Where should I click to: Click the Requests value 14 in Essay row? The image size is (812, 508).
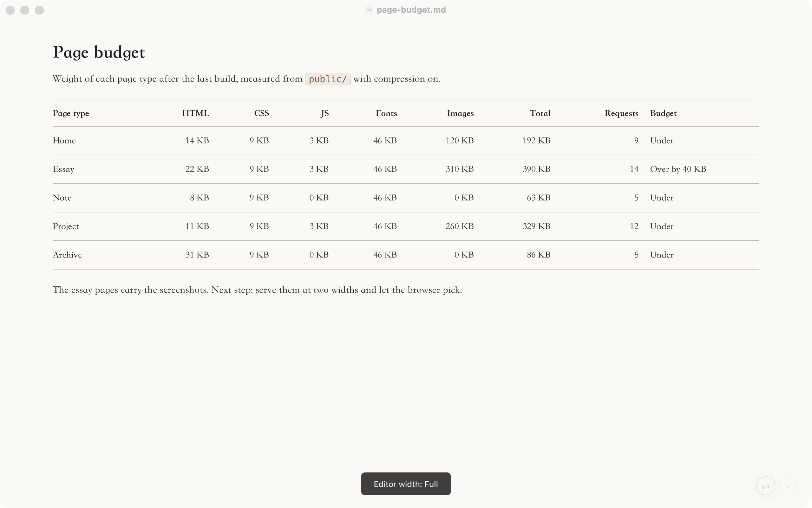[x=634, y=169]
